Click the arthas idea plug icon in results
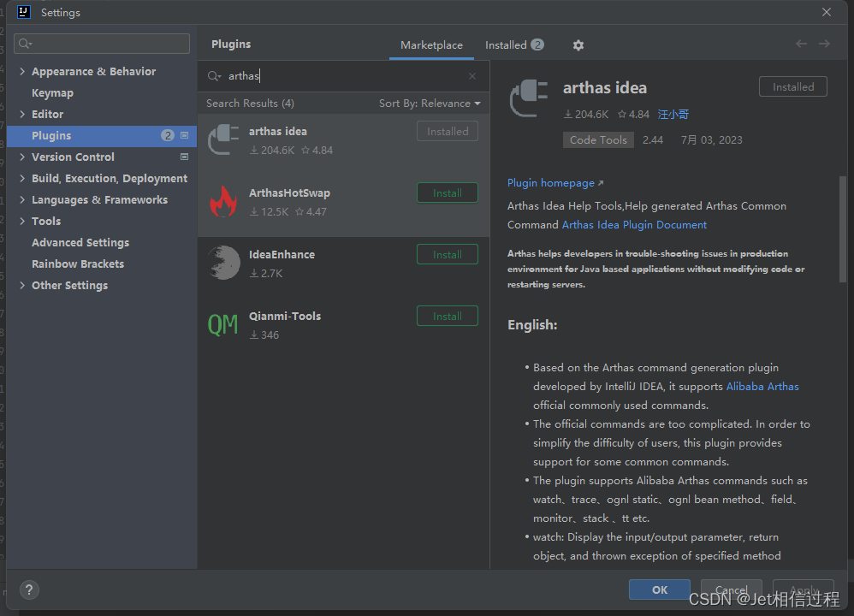This screenshot has width=854, height=616. pos(223,140)
